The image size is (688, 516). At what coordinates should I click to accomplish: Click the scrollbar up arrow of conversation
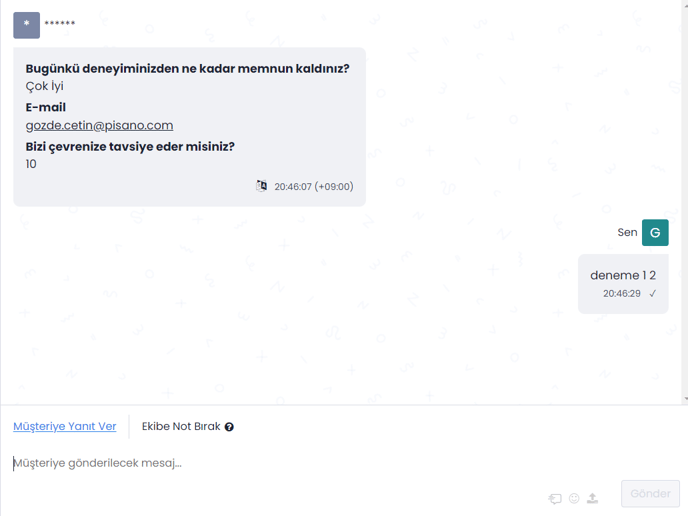tap(685, 2)
